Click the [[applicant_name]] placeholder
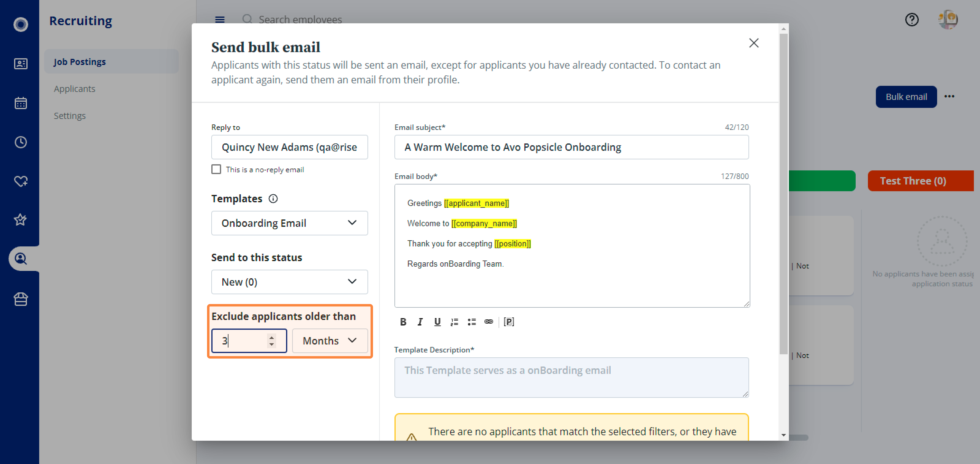 476,203
